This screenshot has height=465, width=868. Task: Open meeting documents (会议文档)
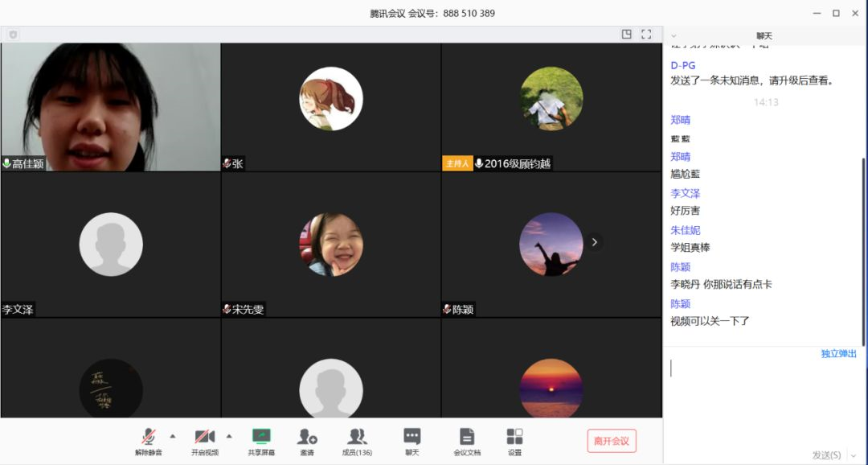(466, 437)
